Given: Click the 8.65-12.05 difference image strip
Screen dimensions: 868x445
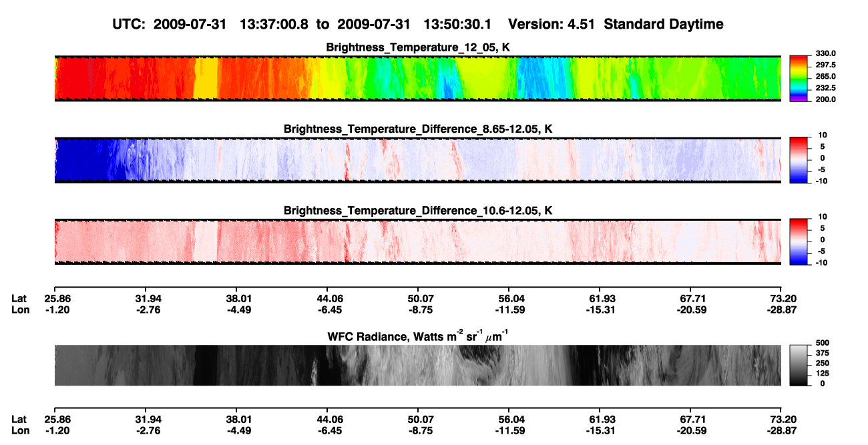Looking at the screenshot, I should tap(418, 159).
